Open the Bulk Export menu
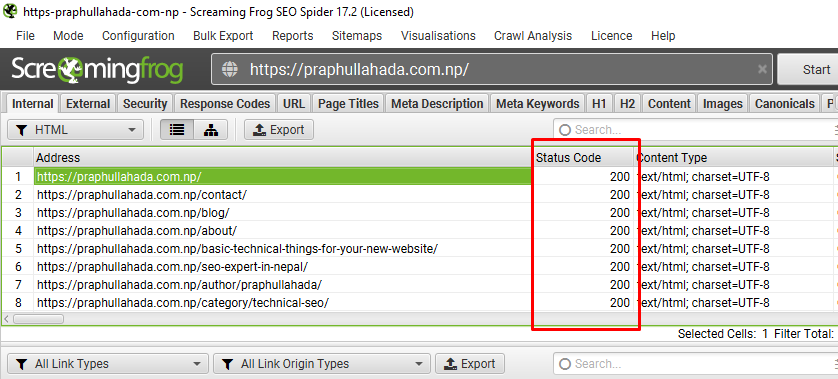This screenshot has width=838, height=379. click(223, 36)
